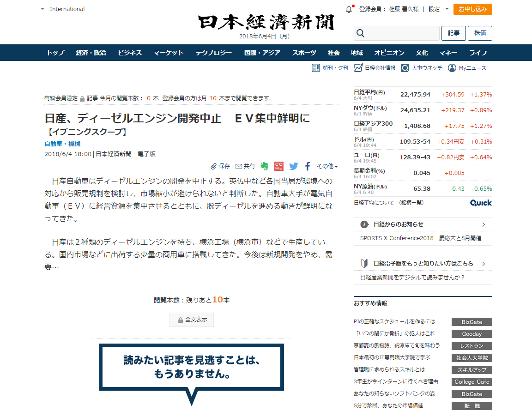Viewport: 532px width, 417px height.
Task: Click the College Cafe tag button
Action: 472,382
